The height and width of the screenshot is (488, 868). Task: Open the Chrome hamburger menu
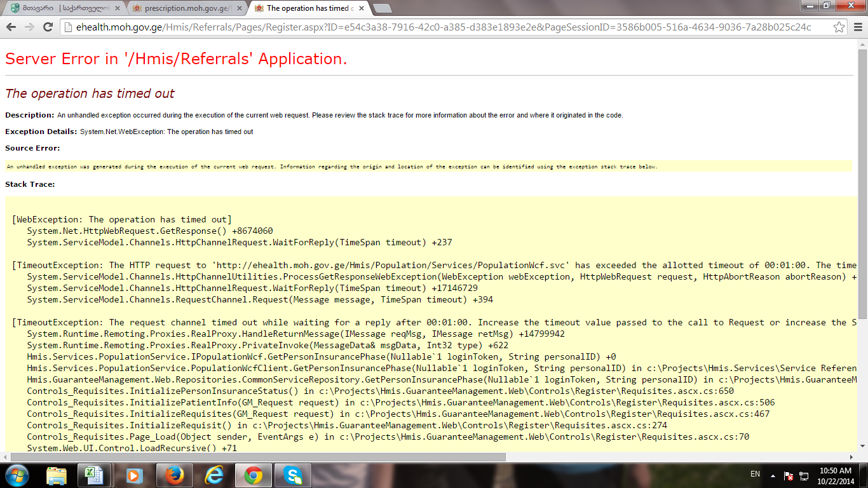click(857, 27)
